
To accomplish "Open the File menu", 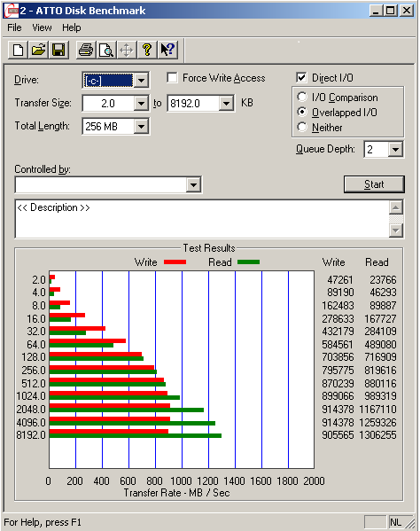I will tap(14, 27).
